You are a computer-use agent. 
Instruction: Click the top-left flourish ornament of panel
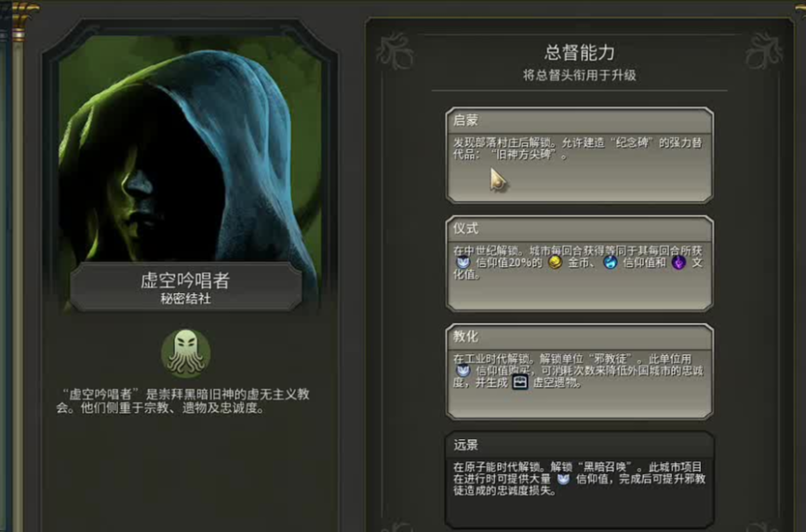395,51
